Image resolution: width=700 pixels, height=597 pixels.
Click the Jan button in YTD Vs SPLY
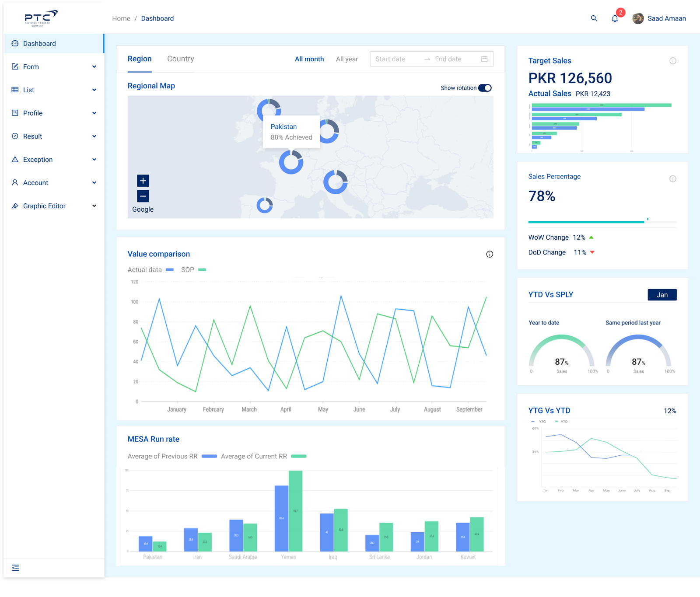(x=662, y=295)
